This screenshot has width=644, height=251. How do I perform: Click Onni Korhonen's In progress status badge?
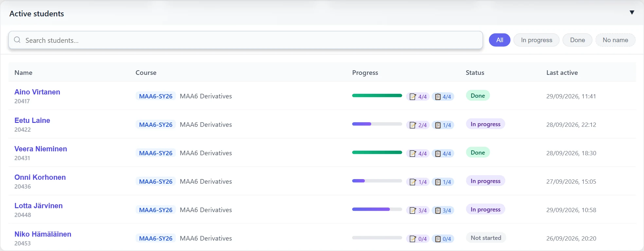tap(485, 181)
